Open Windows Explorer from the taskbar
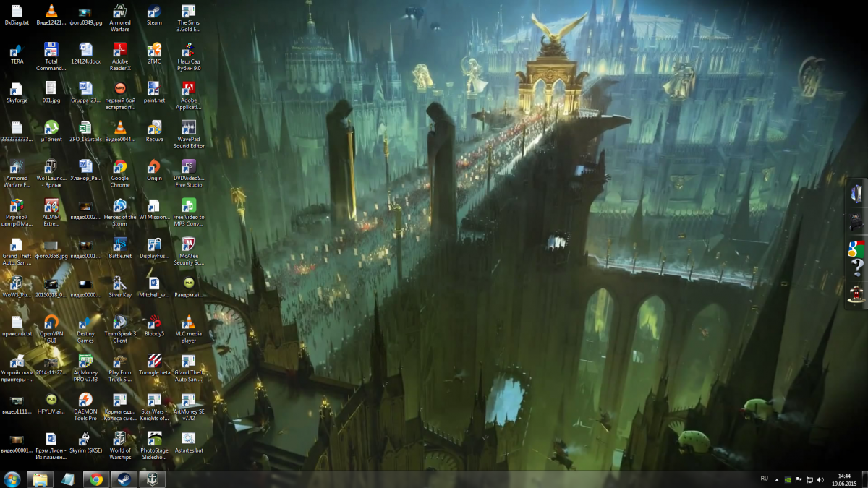868x488 pixels. [x=41, y=479]
